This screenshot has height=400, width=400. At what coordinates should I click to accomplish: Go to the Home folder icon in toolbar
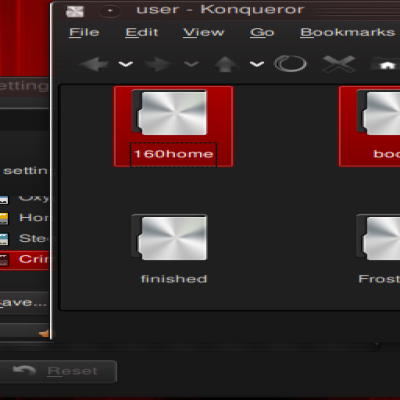(387, 64)
